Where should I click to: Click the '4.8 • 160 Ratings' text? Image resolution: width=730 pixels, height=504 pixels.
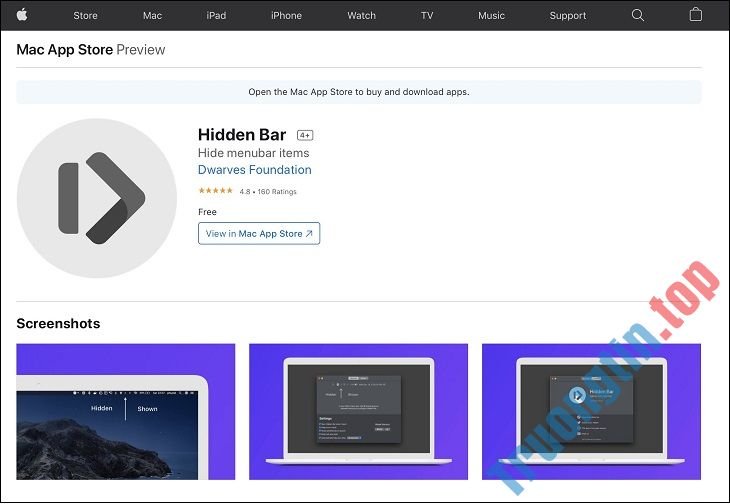click(268, 191)
